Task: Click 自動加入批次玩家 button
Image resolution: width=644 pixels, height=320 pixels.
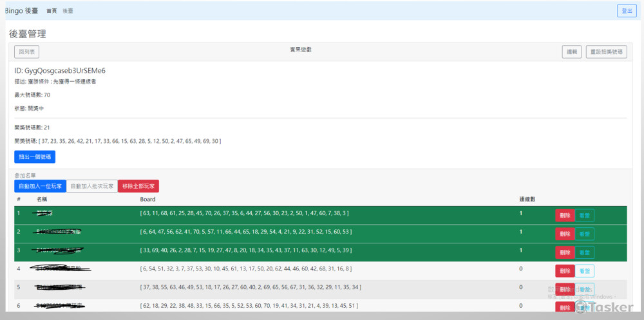Action: point(92,186)
